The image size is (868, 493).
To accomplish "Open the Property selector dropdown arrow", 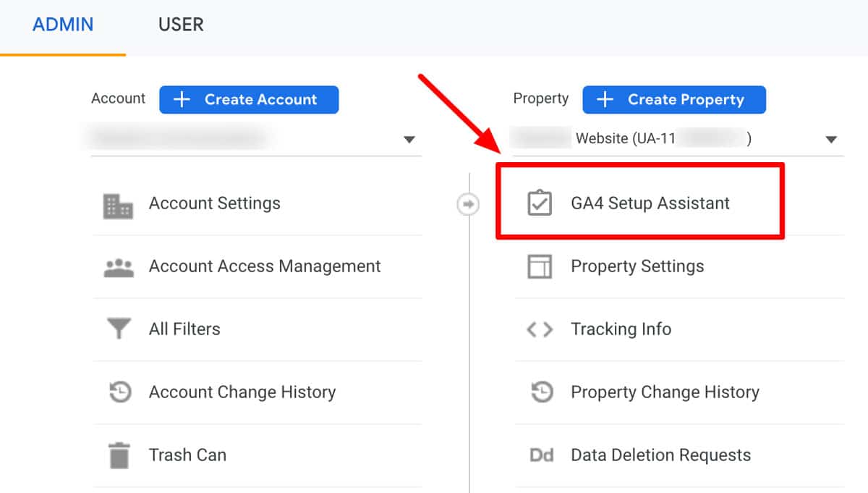I will [831, 139].
